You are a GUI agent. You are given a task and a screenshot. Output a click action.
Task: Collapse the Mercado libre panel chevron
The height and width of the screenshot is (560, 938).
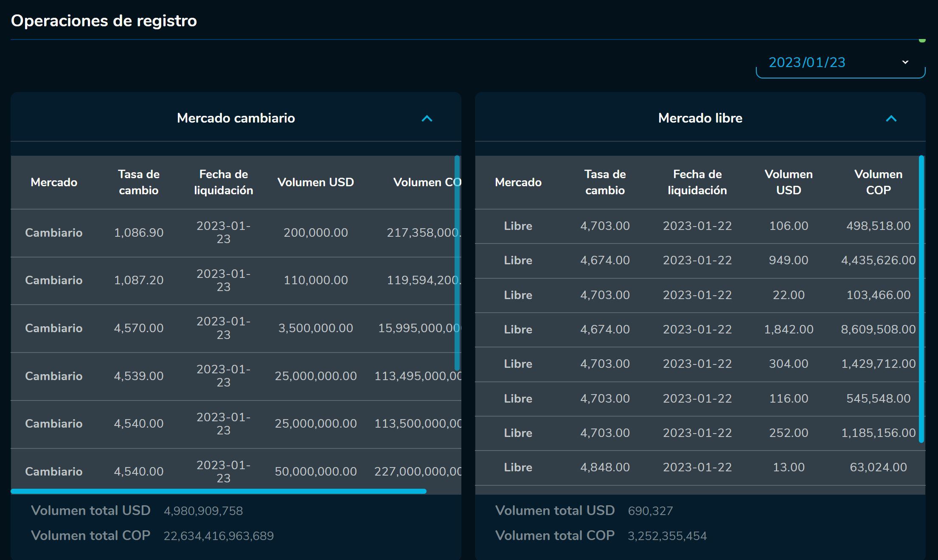[891, 118]
